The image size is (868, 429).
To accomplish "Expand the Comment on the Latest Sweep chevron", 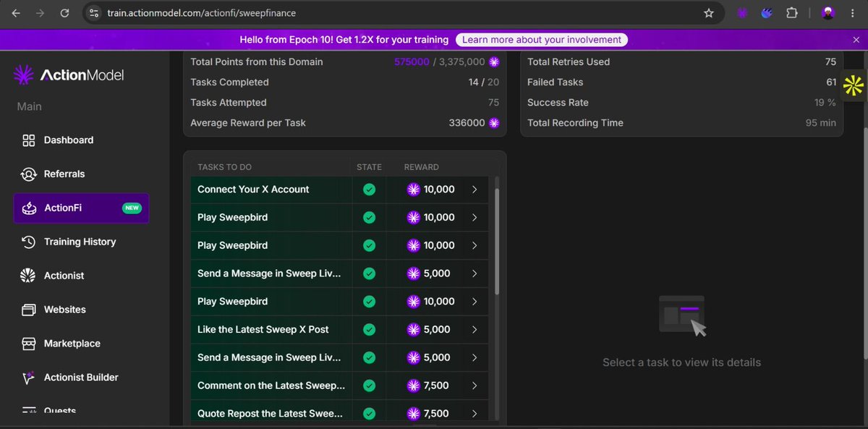I will coord(475,386).
